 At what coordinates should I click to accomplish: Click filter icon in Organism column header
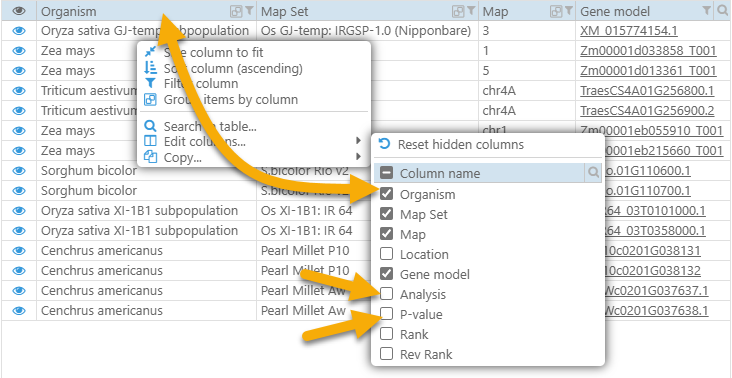pyautogui.click(x=250, y=10)
